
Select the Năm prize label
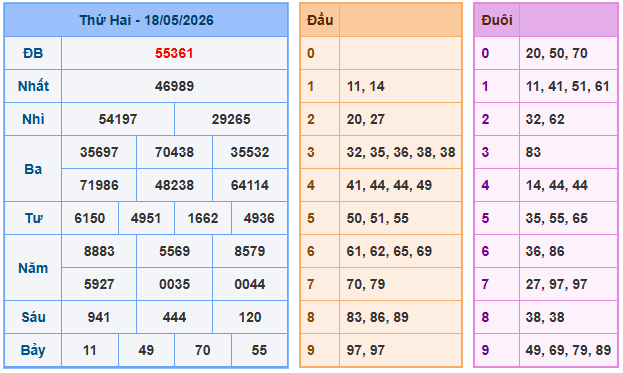pyautogui.click(x=33, y=268)
